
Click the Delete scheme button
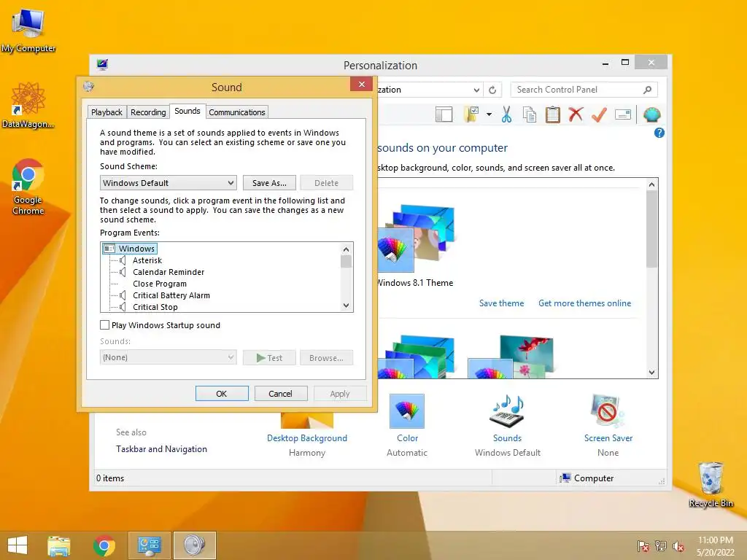[326, 183]
